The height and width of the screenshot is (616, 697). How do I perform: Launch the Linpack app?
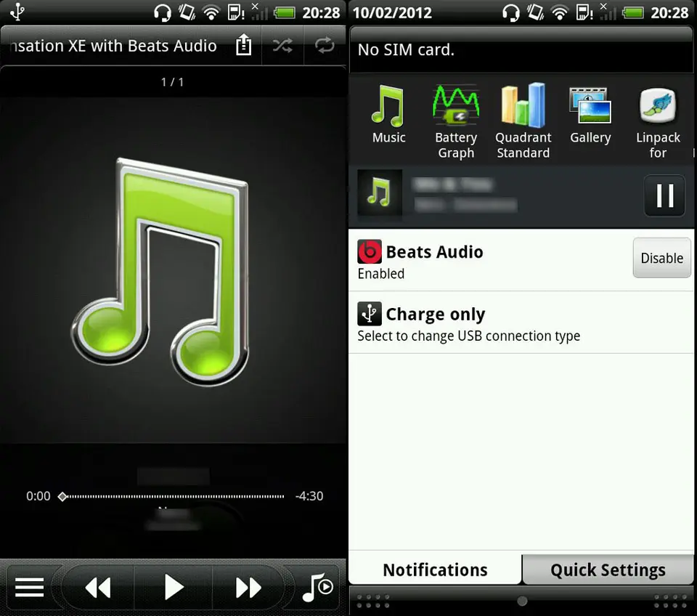point(658,121)
